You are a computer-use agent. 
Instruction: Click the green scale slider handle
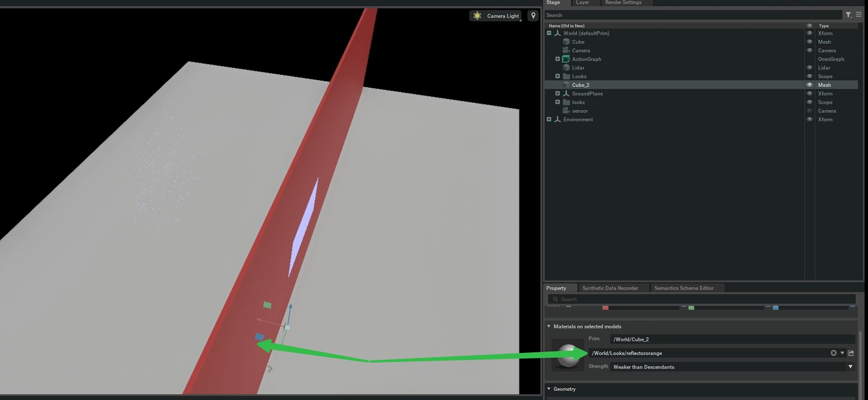pos(691,307)
